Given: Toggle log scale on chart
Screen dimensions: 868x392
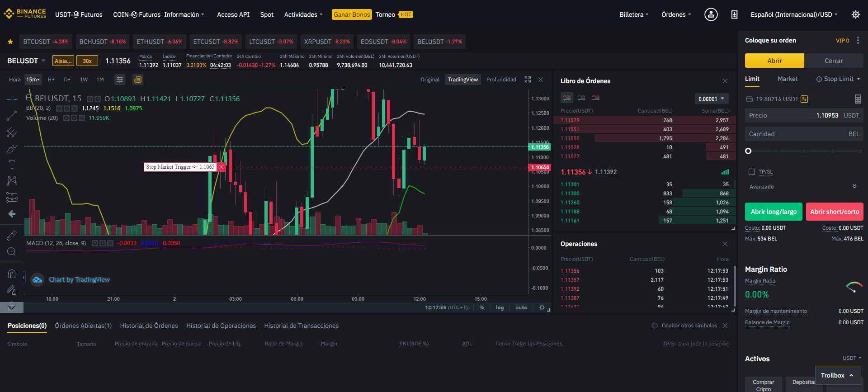Looking at the screenshot, I should 500,307.
